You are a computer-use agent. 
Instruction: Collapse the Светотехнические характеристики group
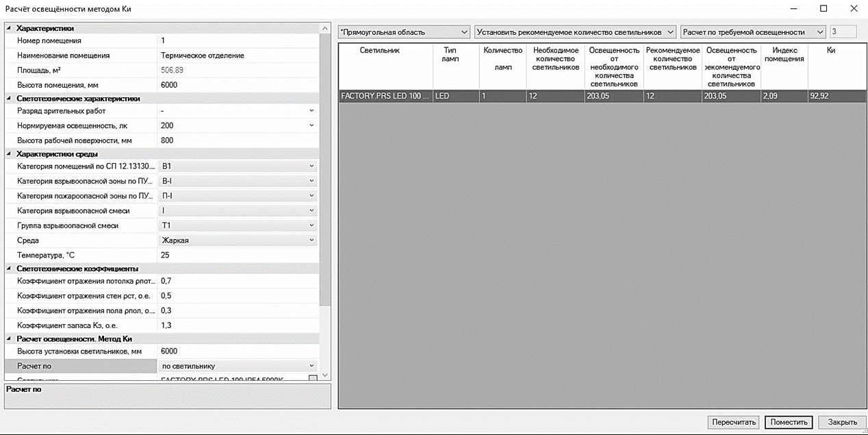click(x=9, y=99)
